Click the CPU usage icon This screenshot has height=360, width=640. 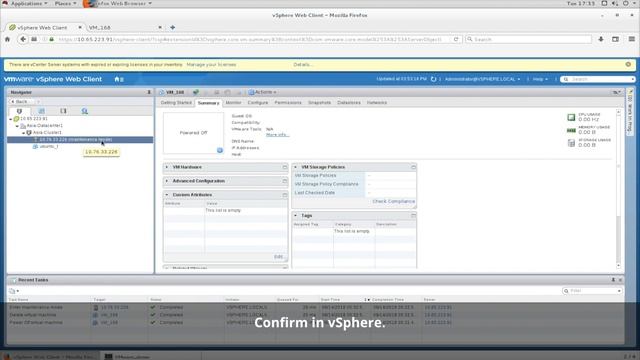point(571,118)
